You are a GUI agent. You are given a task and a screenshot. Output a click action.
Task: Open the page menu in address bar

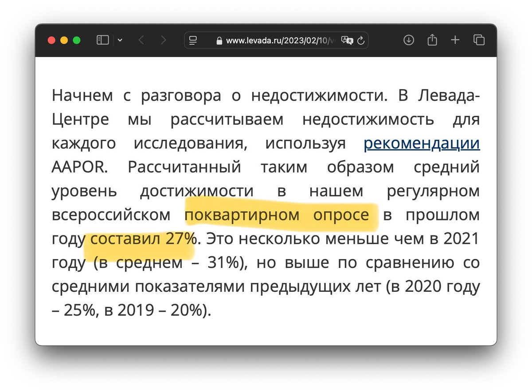[x=192, y=40]
